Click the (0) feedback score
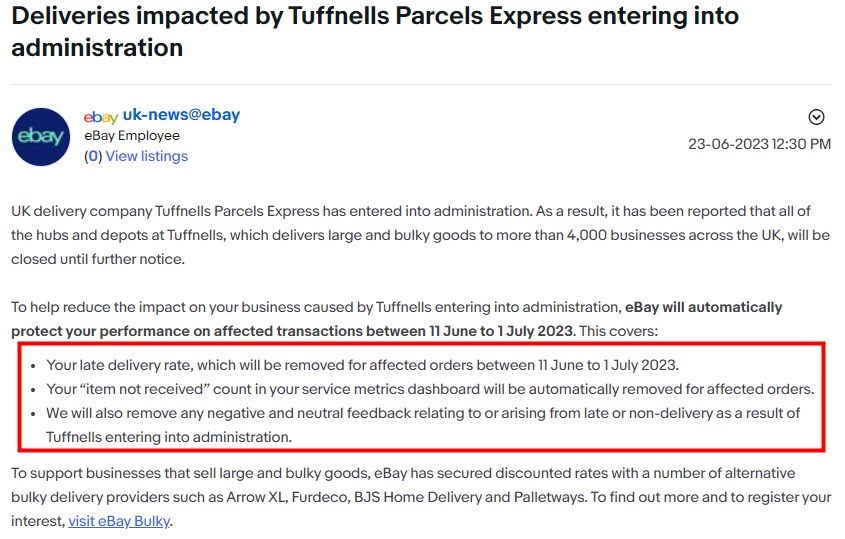The image size is (845, 539). [93, 156]
